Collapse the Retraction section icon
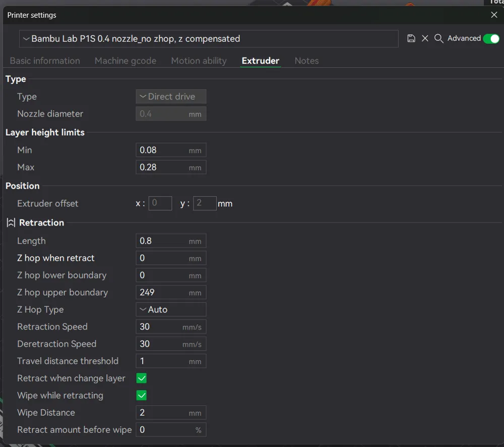Screen dimensions: 504x447 tap(11, 222)
